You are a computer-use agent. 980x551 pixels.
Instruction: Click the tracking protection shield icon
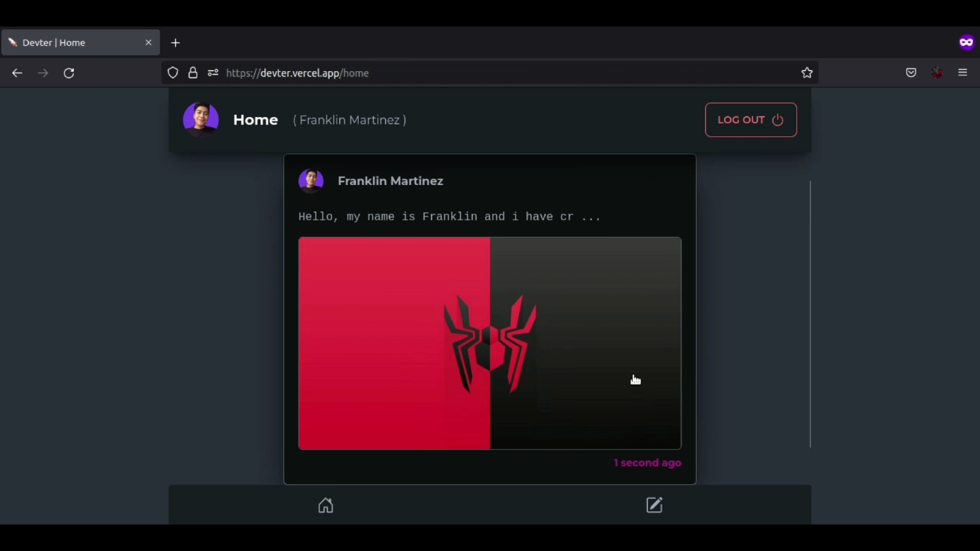pyautogui.click(x=173, y=73)
